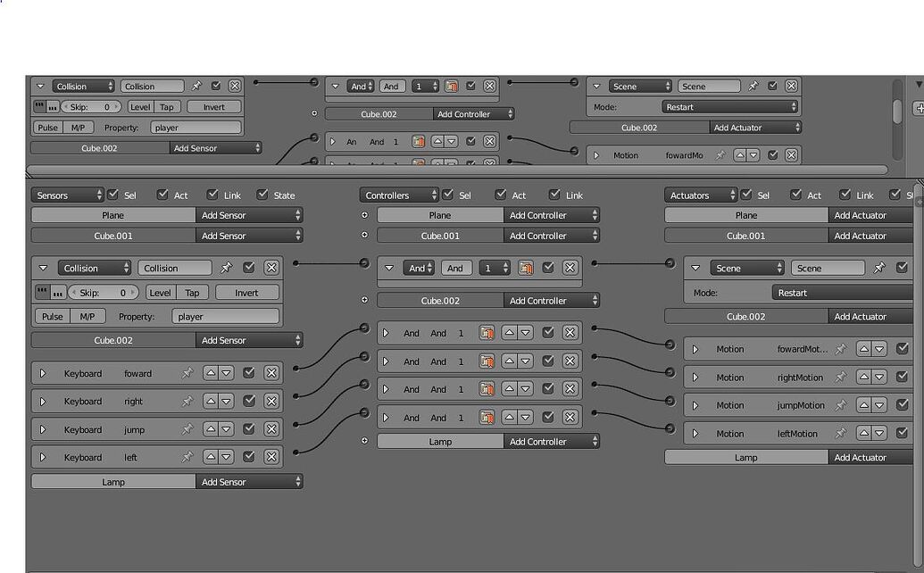Enable false level pulse mode, lower editor

[57, 292]
